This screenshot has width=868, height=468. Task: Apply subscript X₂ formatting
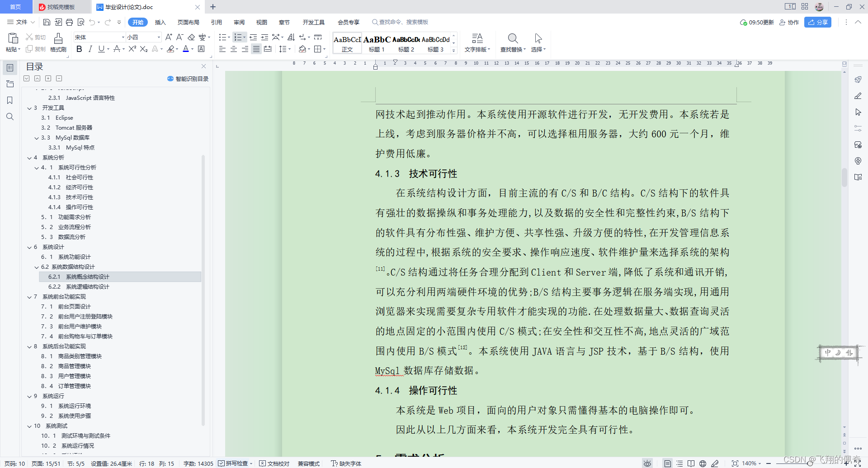[144, 49]
